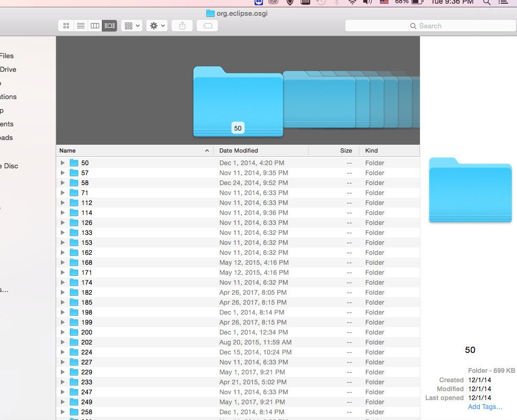
Task: Click the Share toolbar button
Action: coord(182,26)
